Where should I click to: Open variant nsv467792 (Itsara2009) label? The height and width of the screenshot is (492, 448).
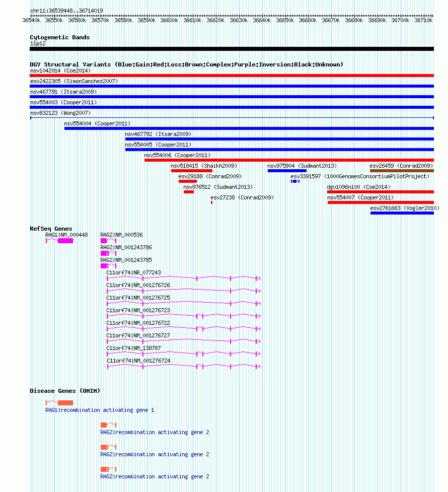coord(158,134)
